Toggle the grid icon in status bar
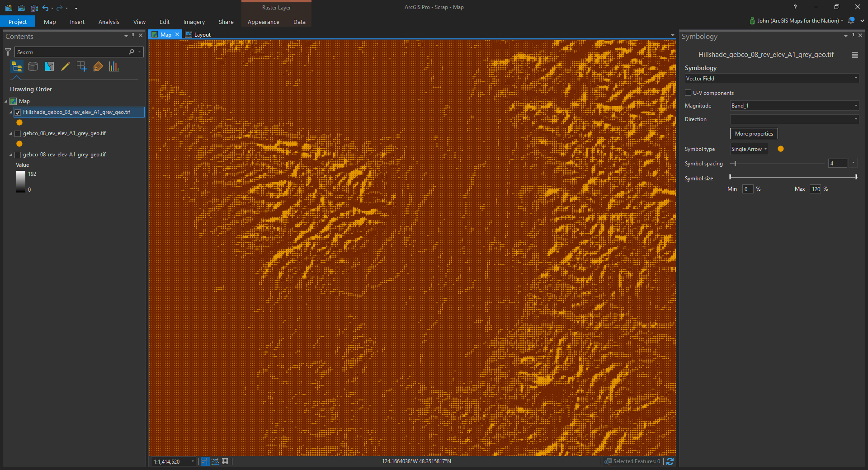Screen dimensions: 868x470 (225, 461)
